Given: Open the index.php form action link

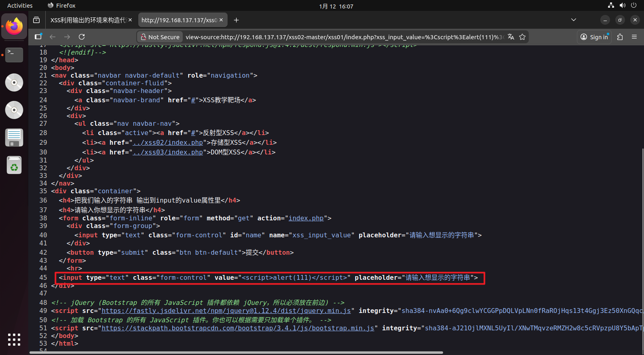Looking at the screenshot, I should (x=306, y=218).
